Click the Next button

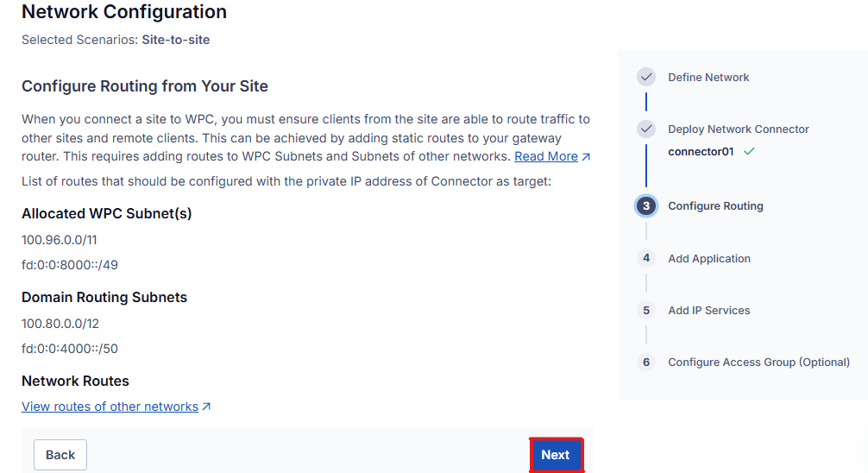point(556,455)
